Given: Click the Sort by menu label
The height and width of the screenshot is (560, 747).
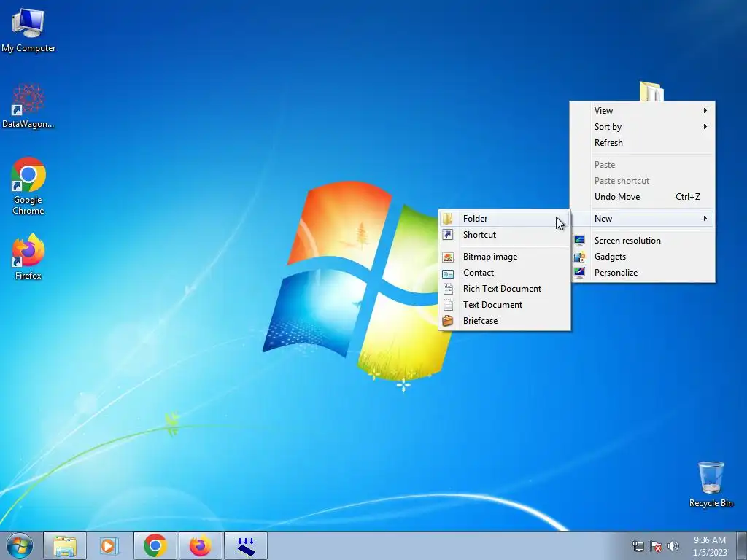Looking at the screenshot, I should (x=608, y=127).
